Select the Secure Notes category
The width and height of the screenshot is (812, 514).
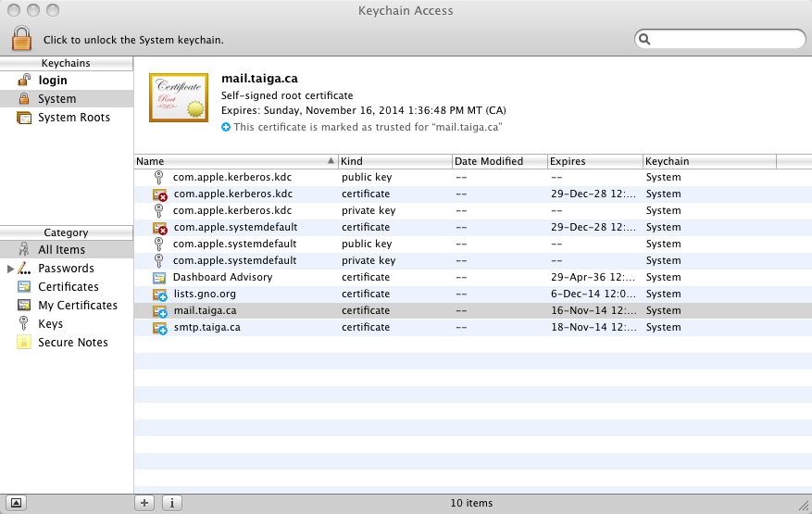click(72, 343)
